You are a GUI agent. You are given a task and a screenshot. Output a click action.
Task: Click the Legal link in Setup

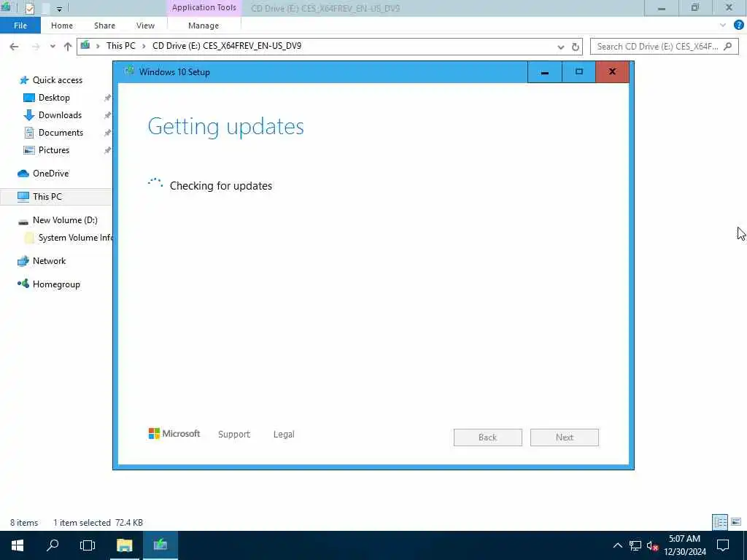pos(284,435)
